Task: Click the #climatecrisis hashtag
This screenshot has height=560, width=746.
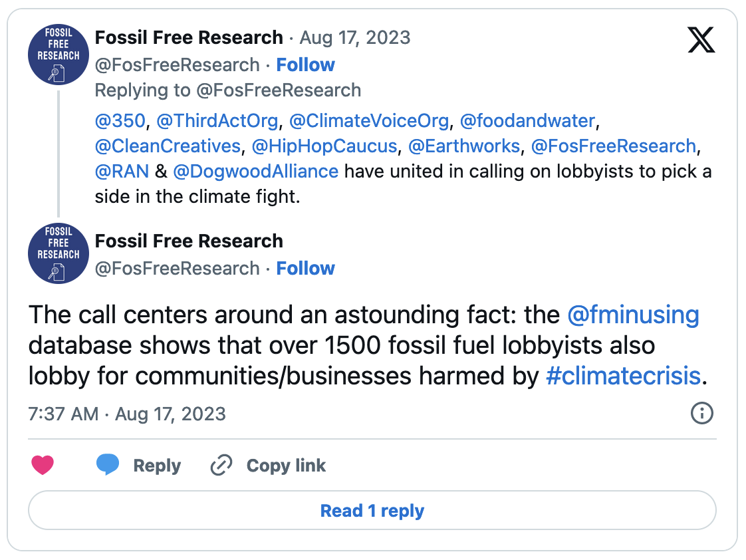Action: (623, 376)
